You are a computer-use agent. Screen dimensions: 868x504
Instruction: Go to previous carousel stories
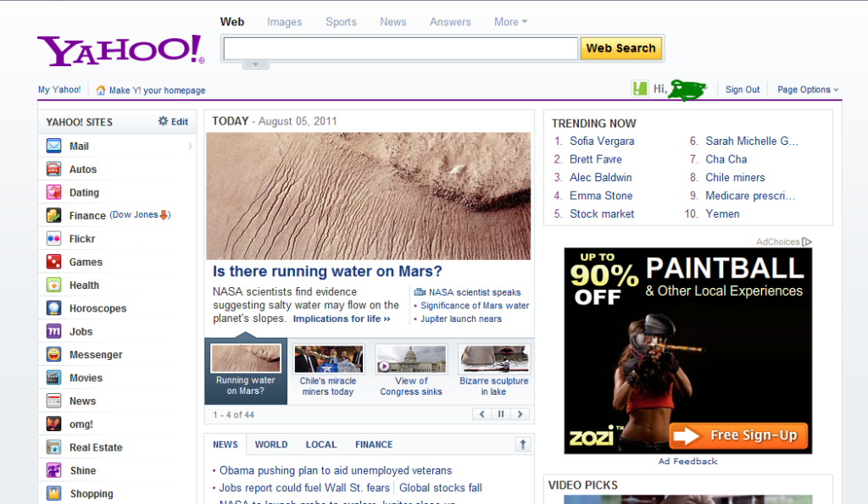coord(482,414)
